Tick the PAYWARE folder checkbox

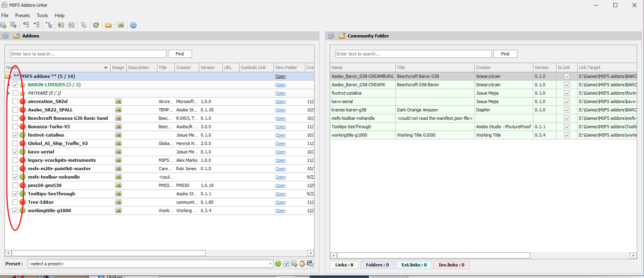pyautogui.click(x=15, y=93)
